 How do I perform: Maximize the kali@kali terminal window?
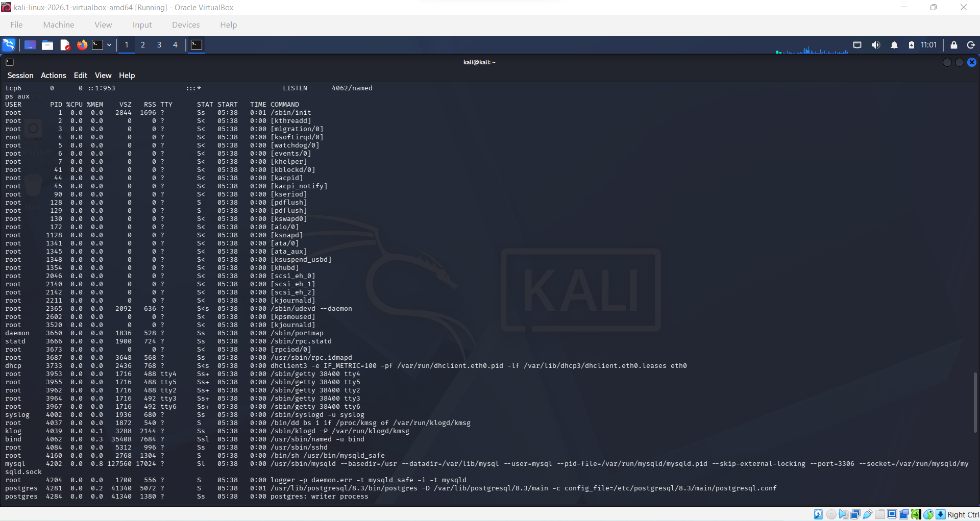point(960,62)
